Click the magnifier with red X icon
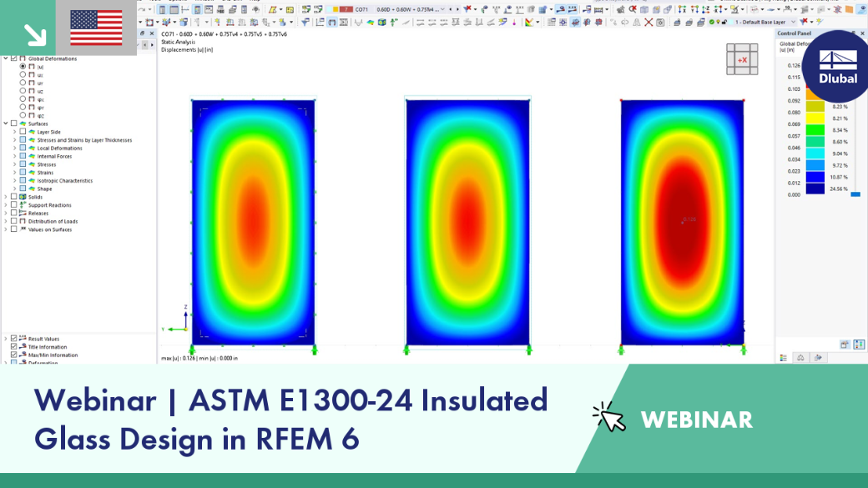Image resolution: width=868 pixels, height=488 pixels. (632, 9)
